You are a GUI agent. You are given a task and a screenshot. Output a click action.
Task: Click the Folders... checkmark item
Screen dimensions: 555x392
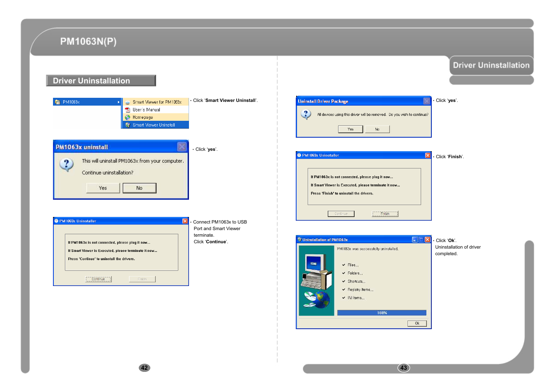[x=352, y=273]
